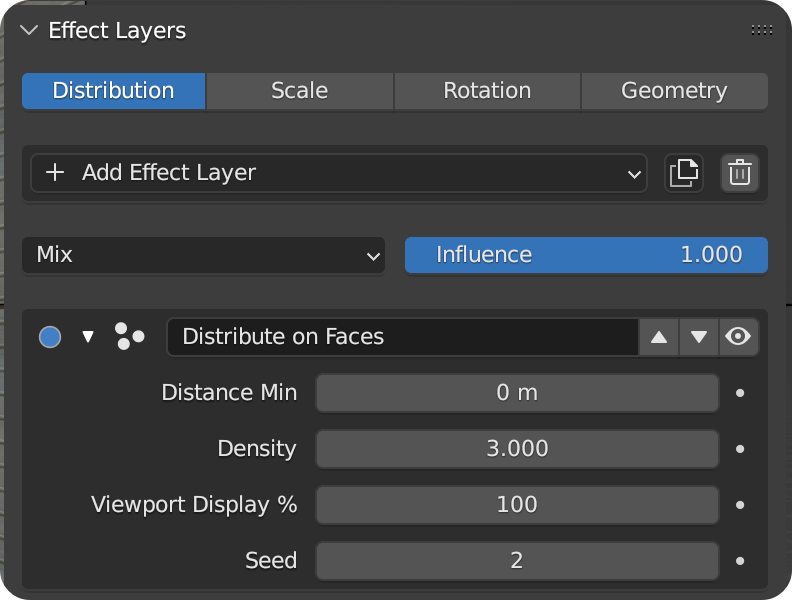Toggle Distribute on Faces layer visibility eye
The image size is (792, 600).
(x=738, y=337)
